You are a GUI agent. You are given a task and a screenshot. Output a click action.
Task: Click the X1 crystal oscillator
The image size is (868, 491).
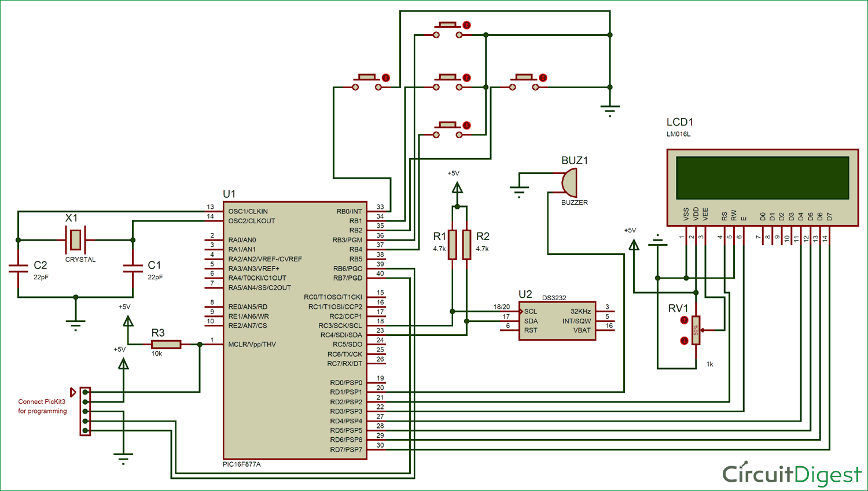click(74, 239)
